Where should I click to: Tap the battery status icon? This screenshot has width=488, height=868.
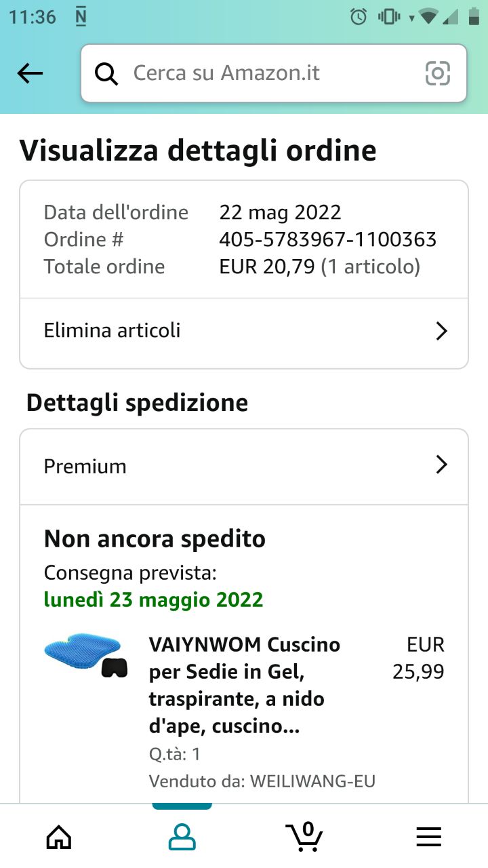(474, 17)
